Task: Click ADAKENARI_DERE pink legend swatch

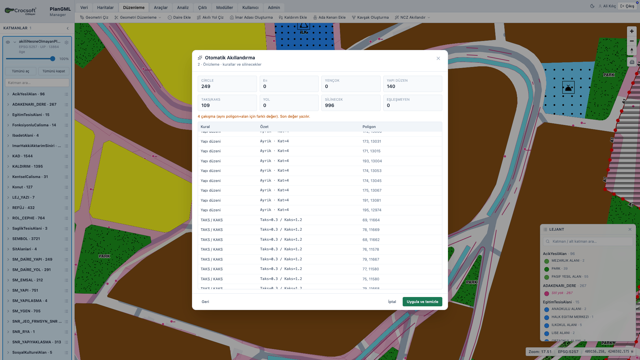Action: (x=547, y=293)
